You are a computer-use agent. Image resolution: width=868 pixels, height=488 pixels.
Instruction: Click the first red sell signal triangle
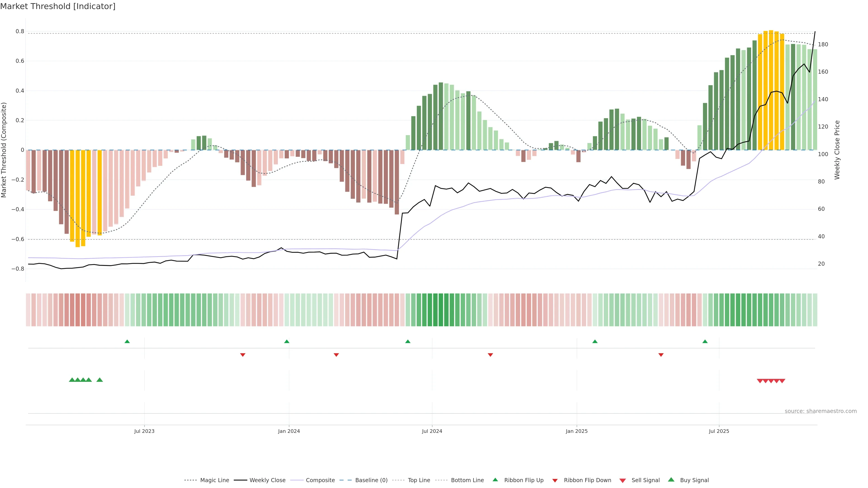coord(760,381)
